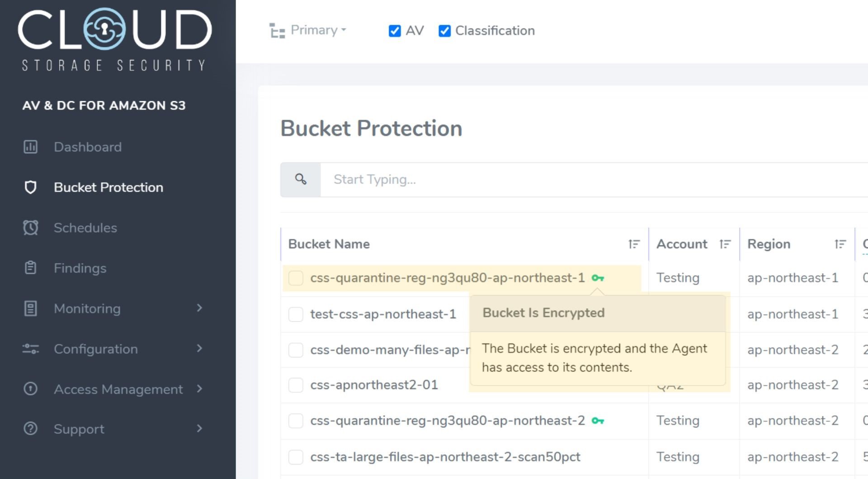The image size is (868, 479).
Task: Navigate to the Findings page
Action: (x=80, y=268)
